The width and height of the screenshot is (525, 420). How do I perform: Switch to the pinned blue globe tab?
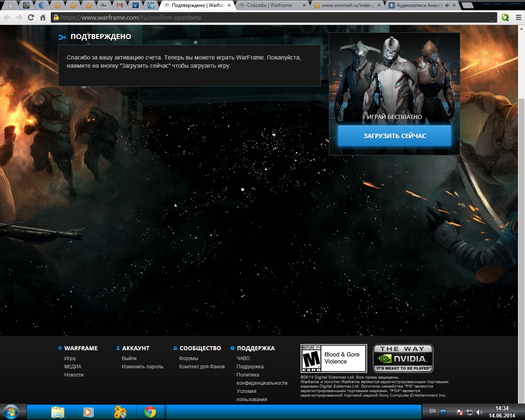click(x=42, y=5)
